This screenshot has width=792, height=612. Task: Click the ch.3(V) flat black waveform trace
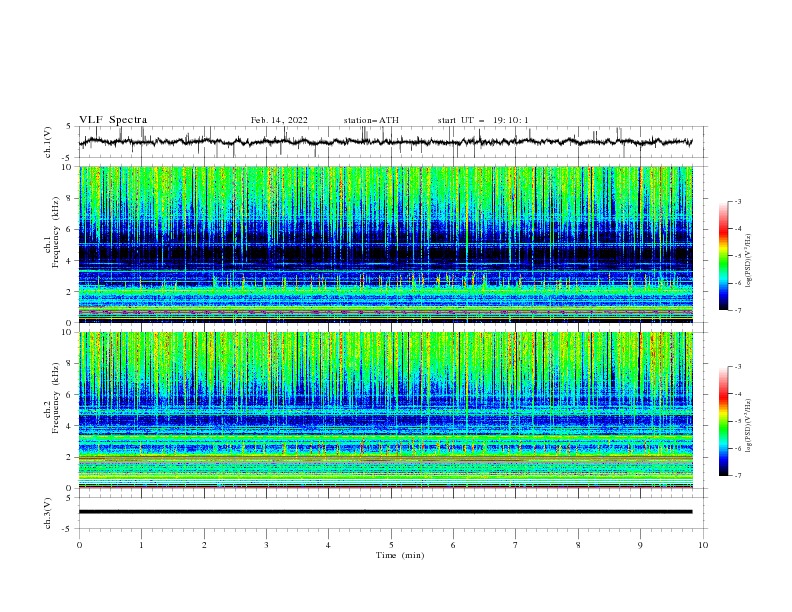[x=386, y=512]
